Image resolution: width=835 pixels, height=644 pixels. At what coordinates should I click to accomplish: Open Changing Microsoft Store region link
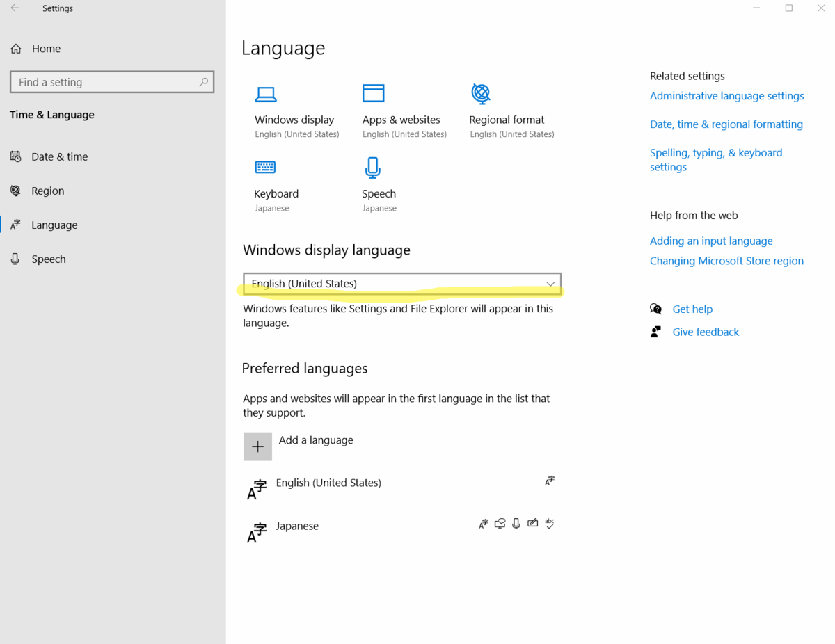tap(726, 261)
